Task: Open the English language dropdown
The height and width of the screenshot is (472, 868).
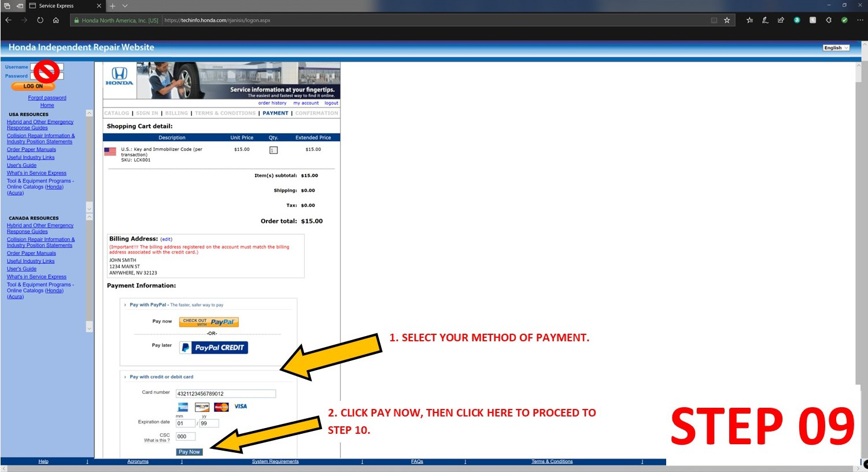Action: click(x=836, y=48)
